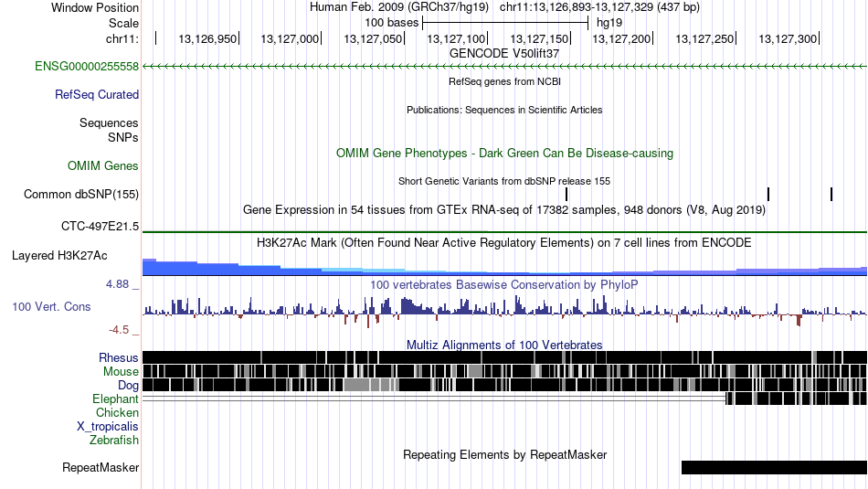The height and width of the screenshot is (489, 868).
Task: Click the Window Position label
Action: [95, 7]
